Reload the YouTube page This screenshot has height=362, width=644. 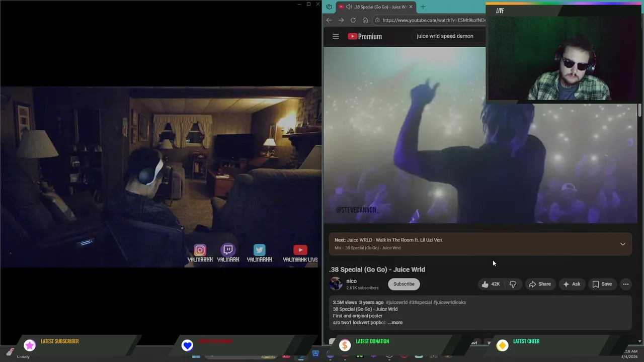353,20
